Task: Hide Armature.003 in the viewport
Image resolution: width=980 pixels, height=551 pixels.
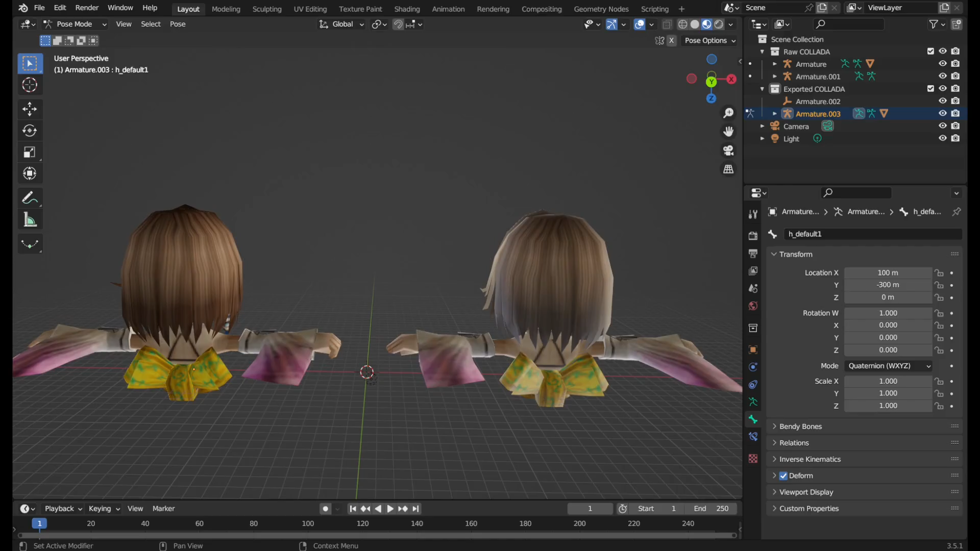Action: click(942, 114)
